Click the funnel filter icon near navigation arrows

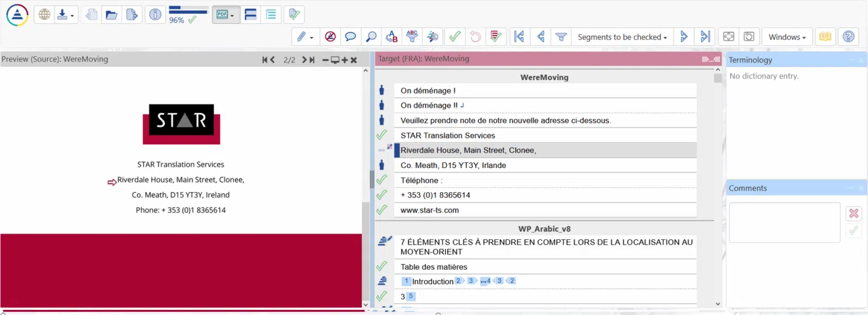(561, 37)
